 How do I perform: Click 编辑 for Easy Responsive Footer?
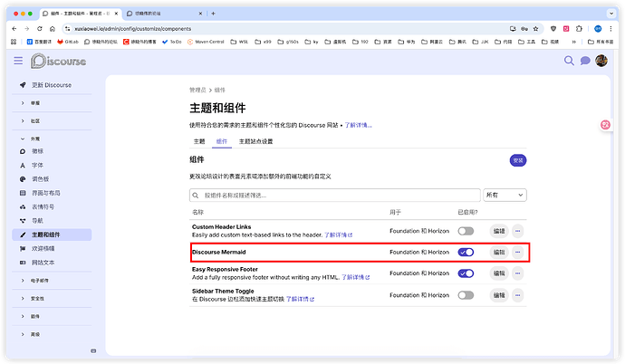498,273
